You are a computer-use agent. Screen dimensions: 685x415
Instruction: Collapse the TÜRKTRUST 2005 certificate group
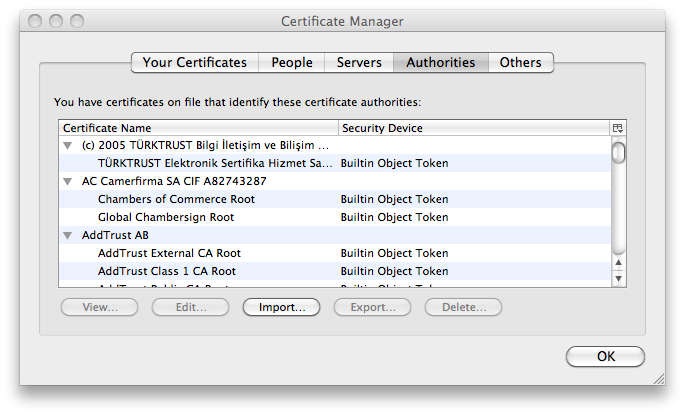[x=68, y=146]
